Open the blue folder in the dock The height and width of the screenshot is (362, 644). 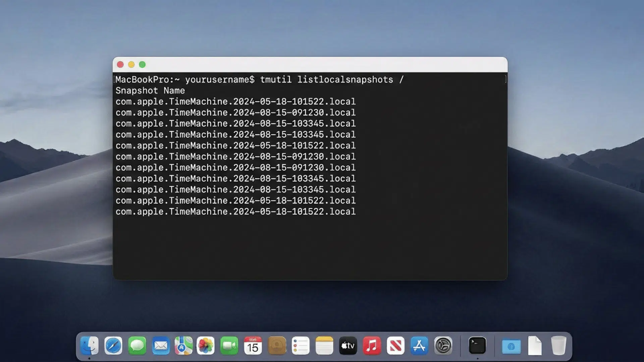coord(511,346)
